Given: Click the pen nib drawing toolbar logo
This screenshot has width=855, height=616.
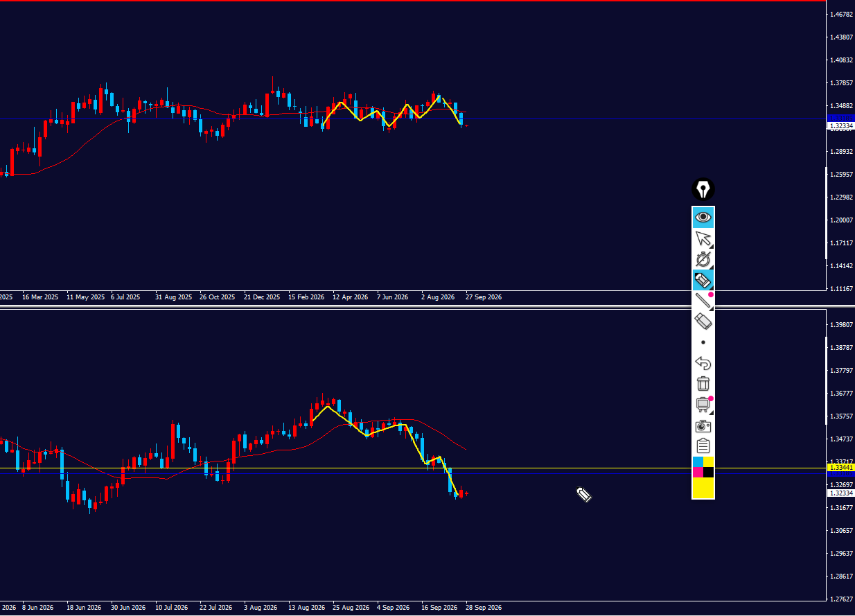Looking at the screenshot, I should point(703,189).
